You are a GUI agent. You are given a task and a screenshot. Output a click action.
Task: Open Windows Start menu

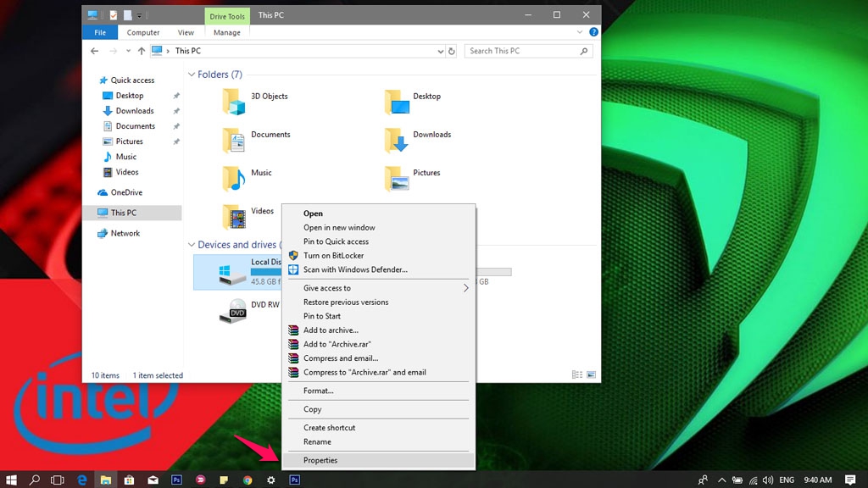[11, 480]
